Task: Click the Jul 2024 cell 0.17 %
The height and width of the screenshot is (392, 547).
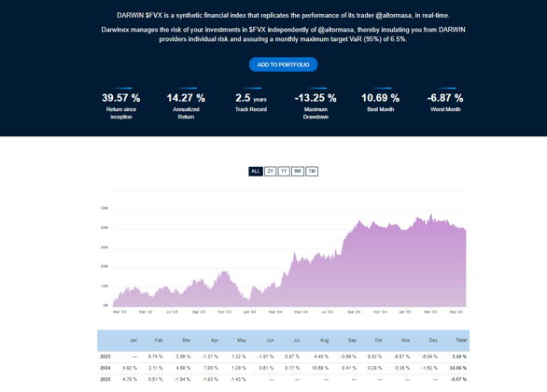Action: click(x=292, y=368)
